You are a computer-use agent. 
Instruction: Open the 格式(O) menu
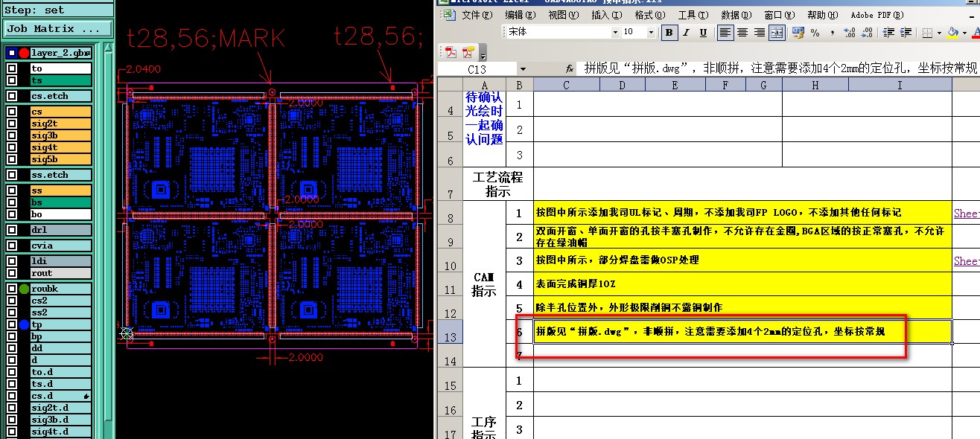coord(649,15)
